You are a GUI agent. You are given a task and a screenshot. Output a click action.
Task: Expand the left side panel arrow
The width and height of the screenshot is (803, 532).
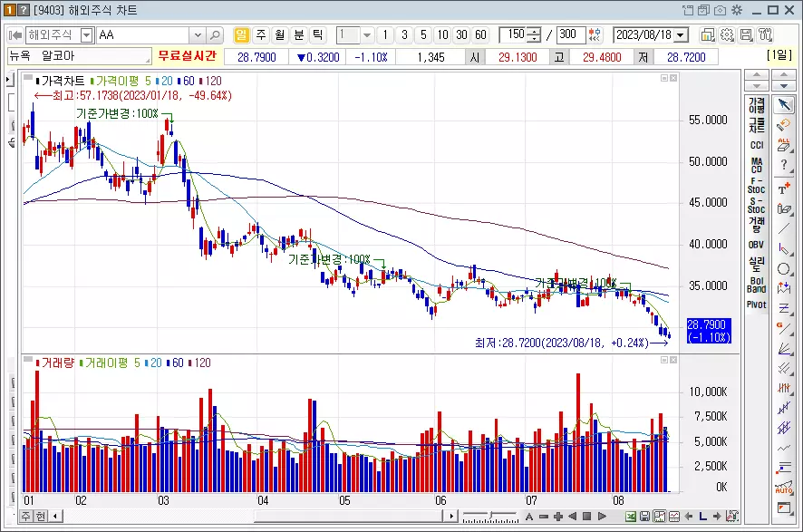[9, 80]
